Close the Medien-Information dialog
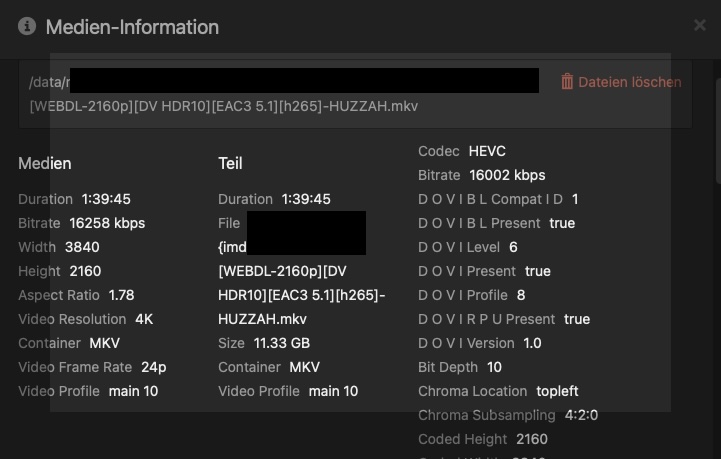 [699, 25]
